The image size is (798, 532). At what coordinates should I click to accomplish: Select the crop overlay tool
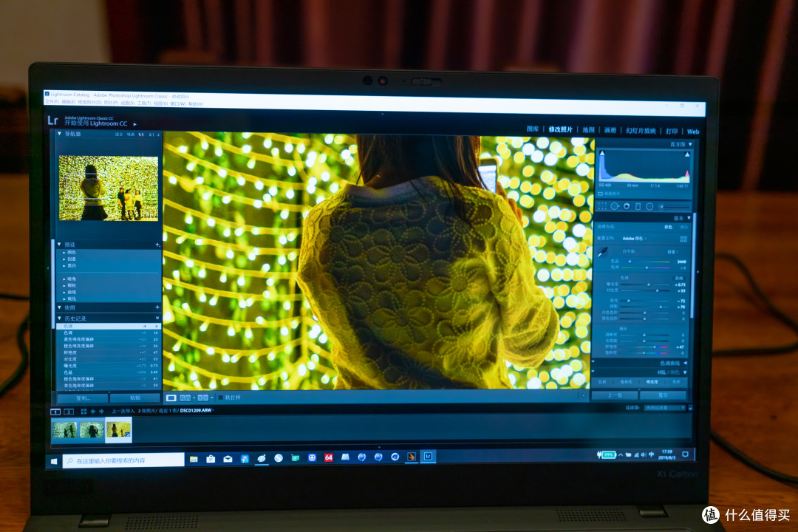tap(603, 206)
